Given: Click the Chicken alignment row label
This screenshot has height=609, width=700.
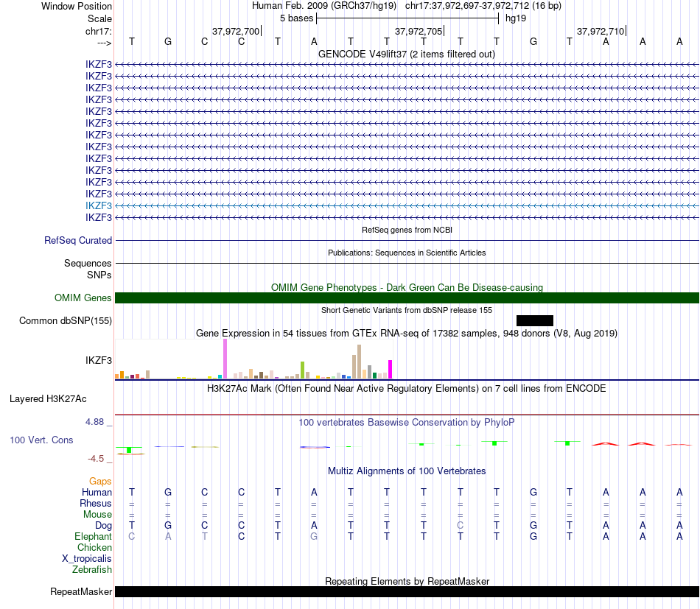Looking at the screenshot, I should click(x=94, y=547).
